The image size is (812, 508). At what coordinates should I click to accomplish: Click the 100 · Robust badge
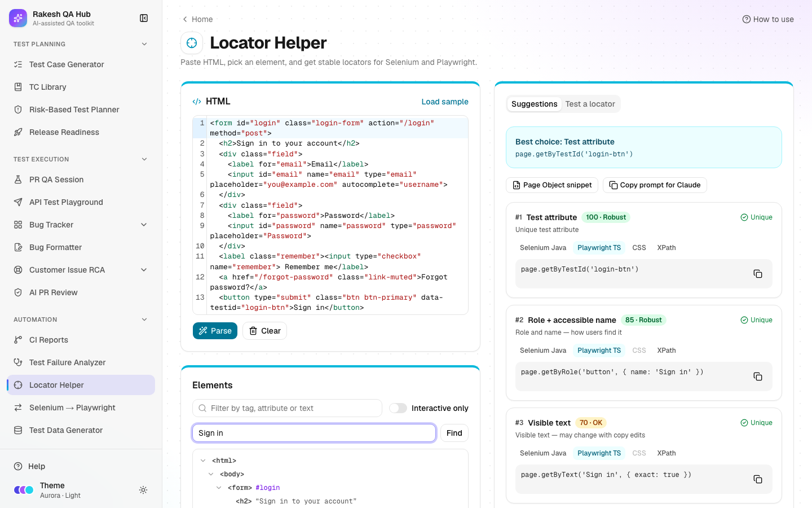tap(606, 217)
